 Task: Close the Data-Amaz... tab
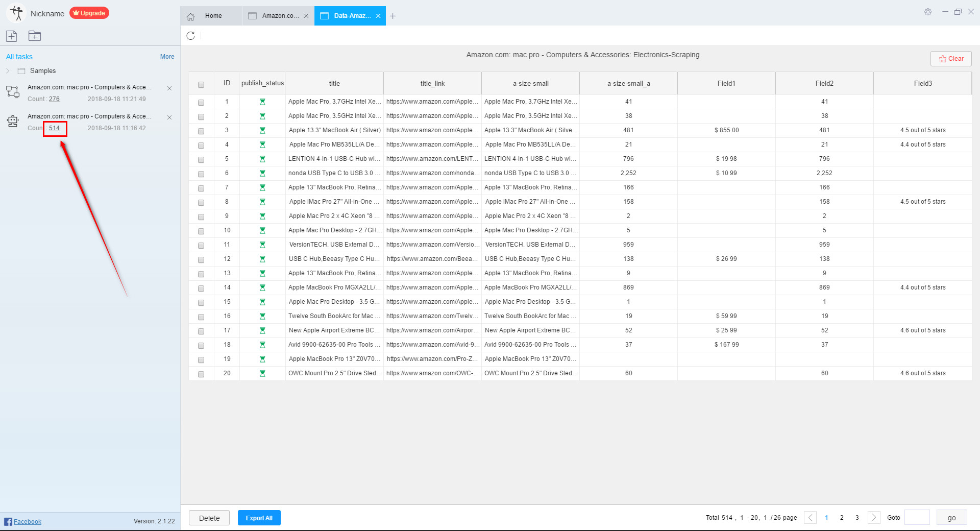click(x=378, y=16)
